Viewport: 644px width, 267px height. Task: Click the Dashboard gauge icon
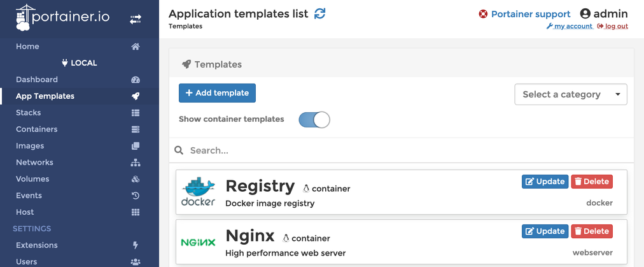[x=136, y=80]
